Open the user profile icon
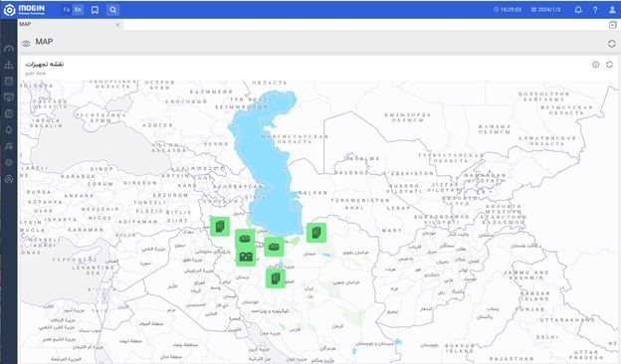The width and height of the screenshot is (621, 364). [x=612, y=10]
